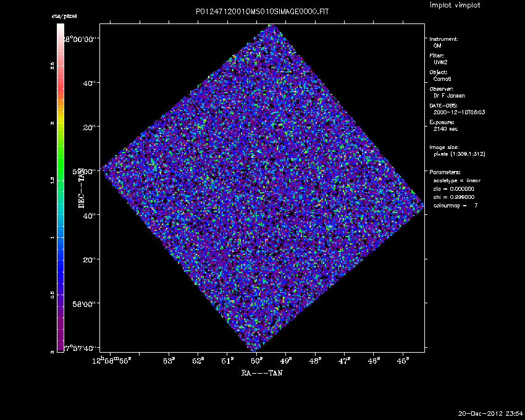Click the 'scaletype = linear' parameter
The image size is (525, 420).
pyautogui.click(x=456, y=180)
